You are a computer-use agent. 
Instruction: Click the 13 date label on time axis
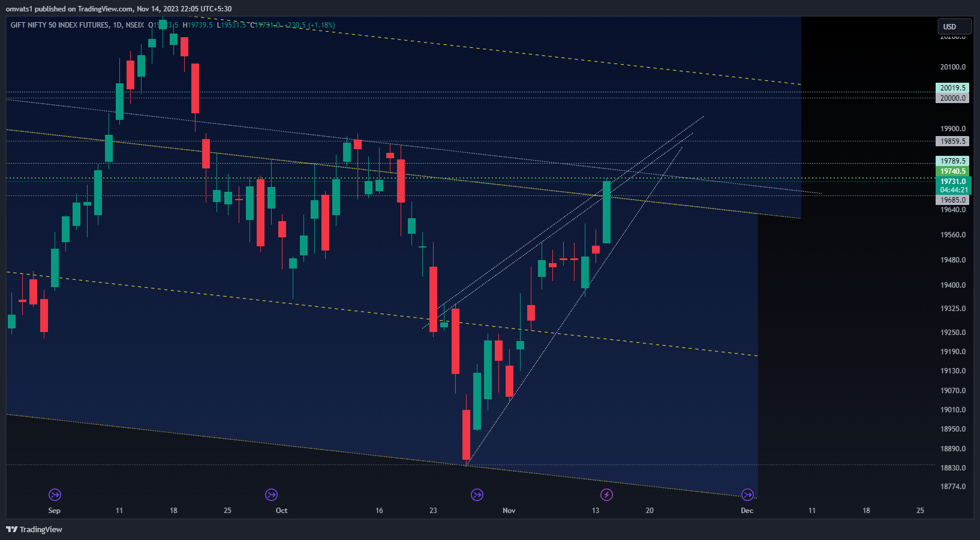pyautogui.click(x=596, y=511)
